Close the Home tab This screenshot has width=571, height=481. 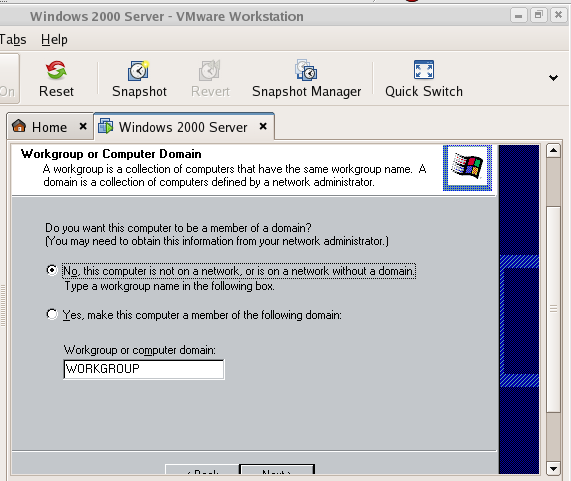(x=83, y=126)
